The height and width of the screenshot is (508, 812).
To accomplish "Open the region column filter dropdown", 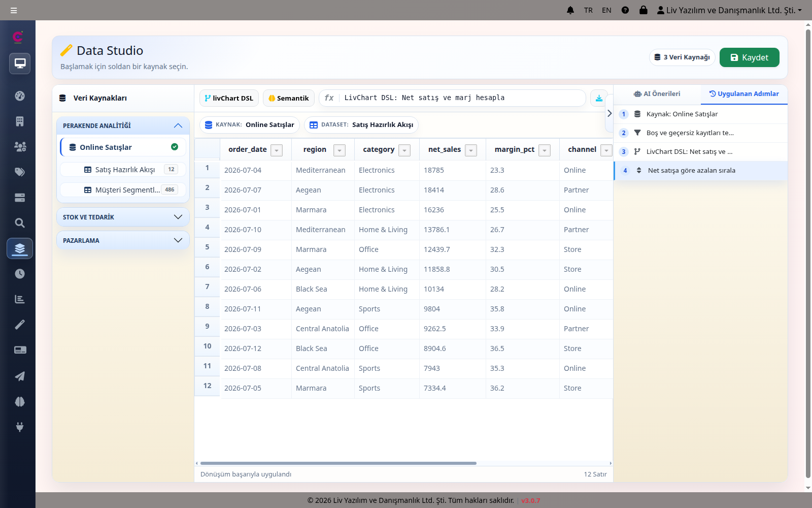I will (340, 150).
